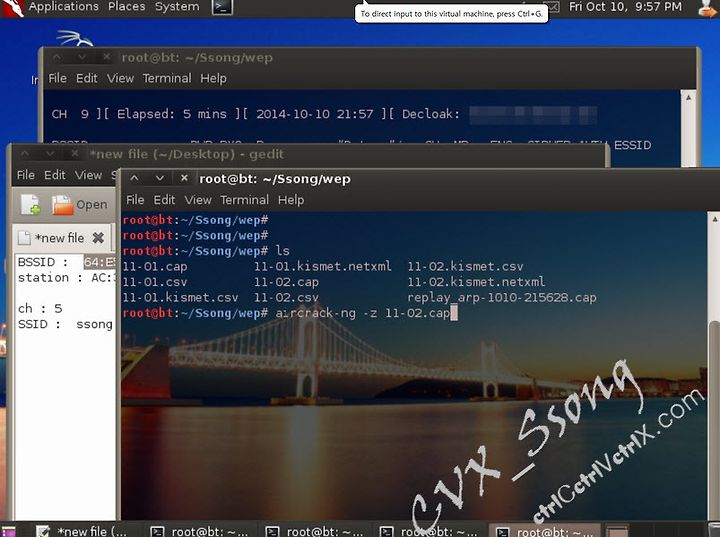Click the station line in the gedit document
Viewport: 720px width, 537px height.
66,278
